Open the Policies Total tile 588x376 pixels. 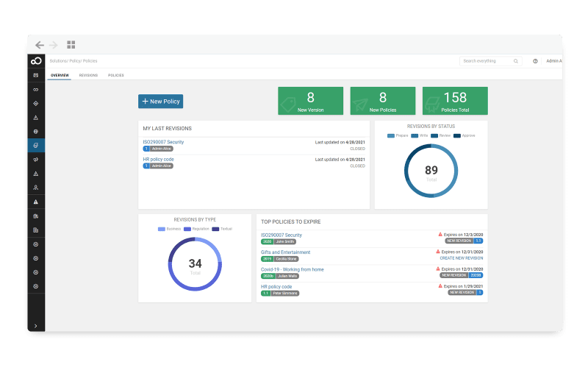click(x=455, y=101)
